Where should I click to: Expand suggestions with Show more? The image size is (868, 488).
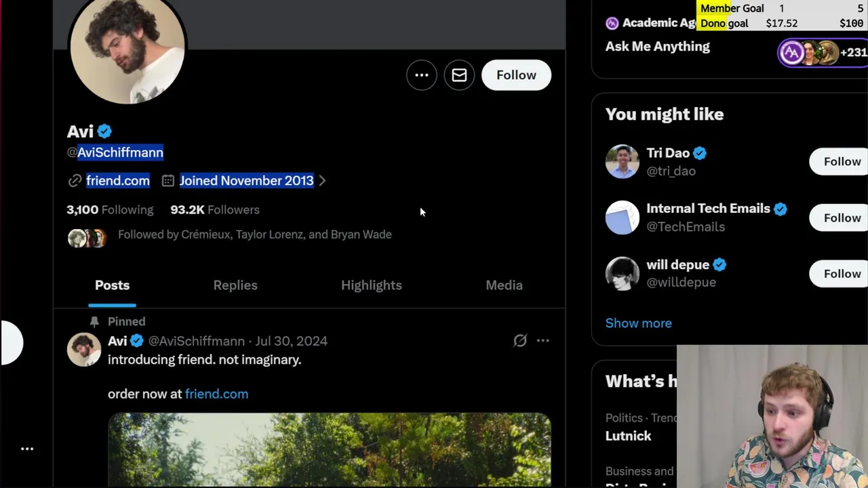[638, 323]
